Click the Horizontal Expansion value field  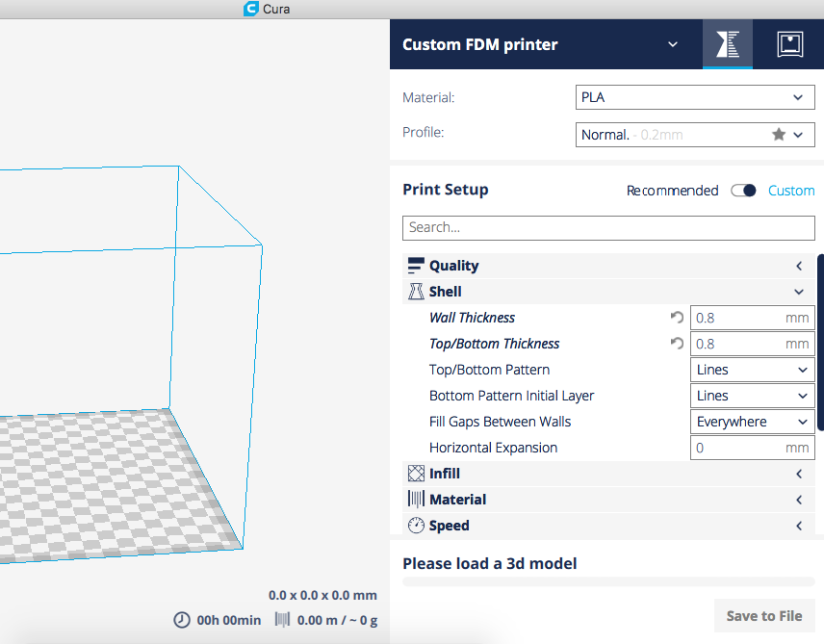pos(753,448)
